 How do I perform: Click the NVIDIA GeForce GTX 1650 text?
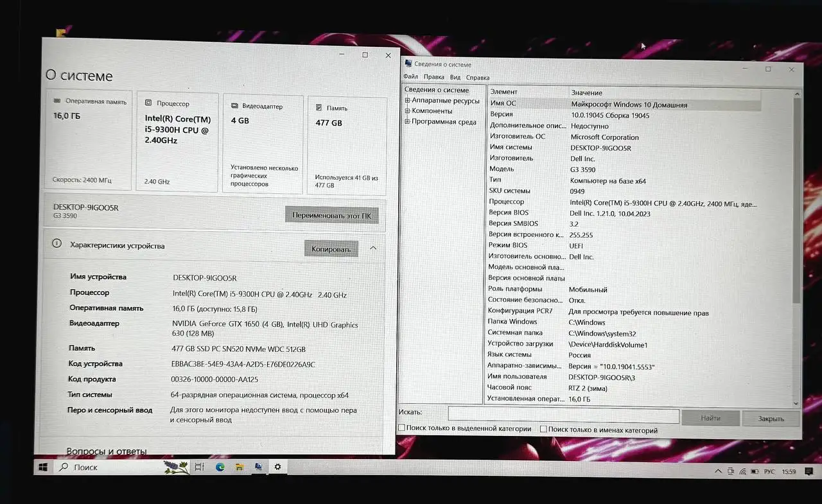coord(228,324)
